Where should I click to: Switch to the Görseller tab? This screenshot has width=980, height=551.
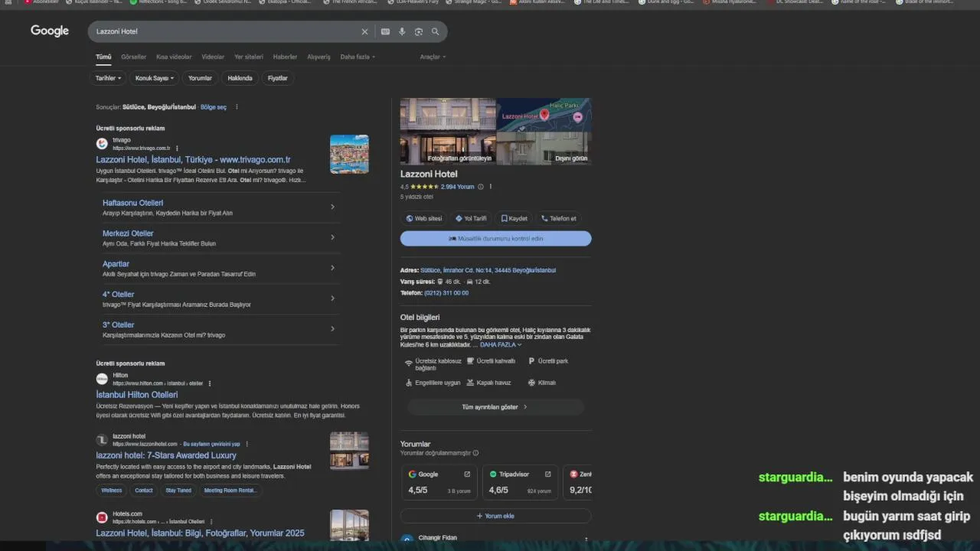tap(134, 57)
